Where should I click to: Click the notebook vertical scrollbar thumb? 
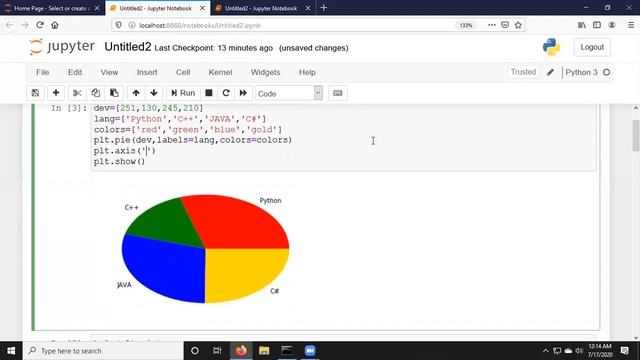coord(636,136)
